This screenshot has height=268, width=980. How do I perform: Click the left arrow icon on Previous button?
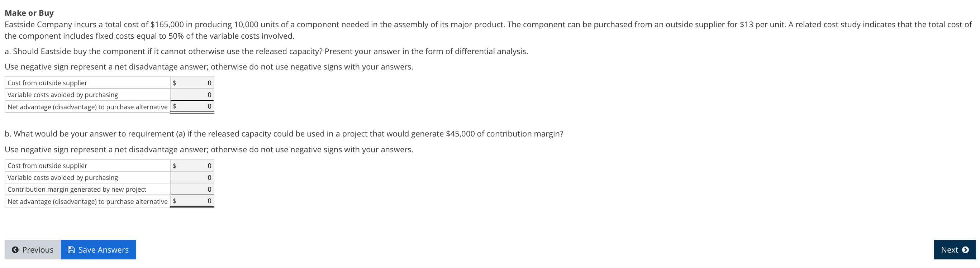[x=15, y=250]
